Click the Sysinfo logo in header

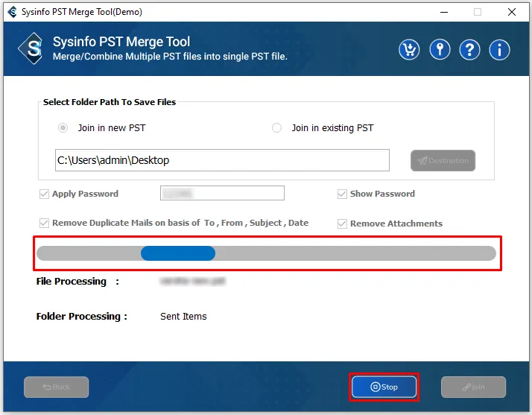pos(31,48)
